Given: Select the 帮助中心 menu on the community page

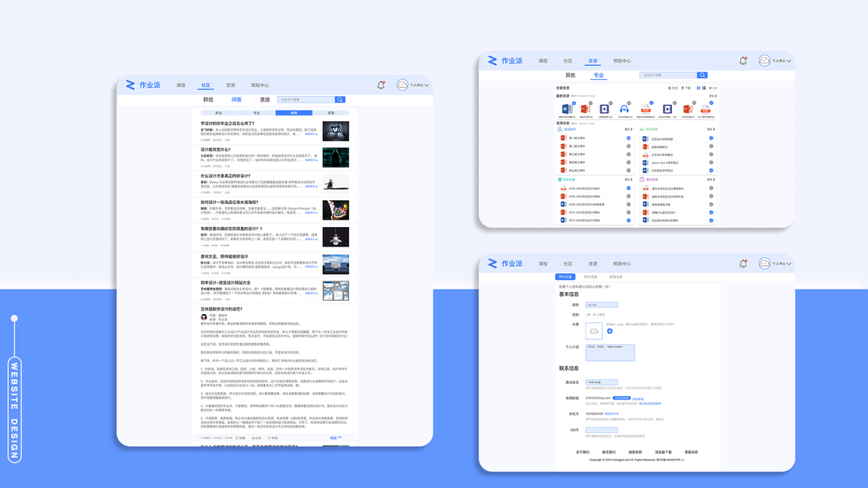Looking at the screenshot, I should point(260,85).
